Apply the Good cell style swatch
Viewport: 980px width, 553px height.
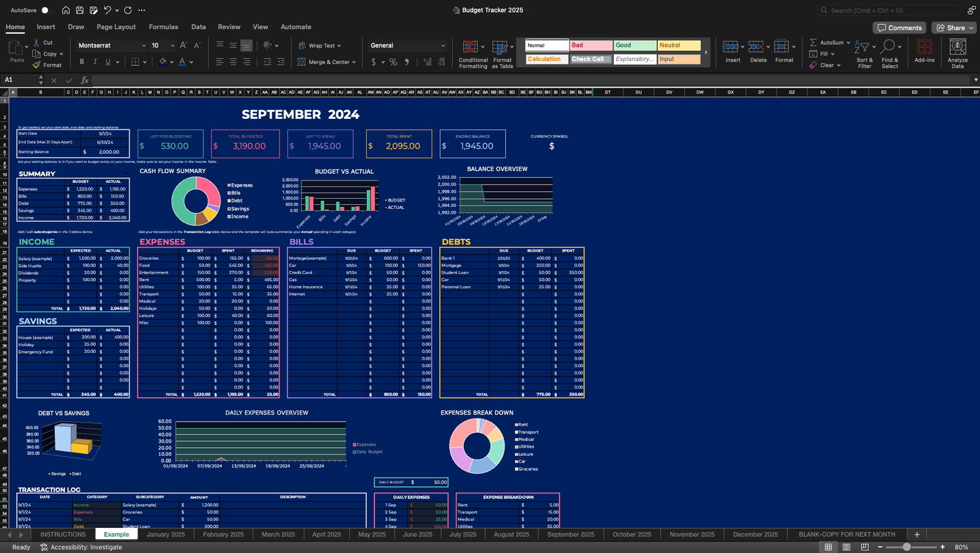point(634,45)
